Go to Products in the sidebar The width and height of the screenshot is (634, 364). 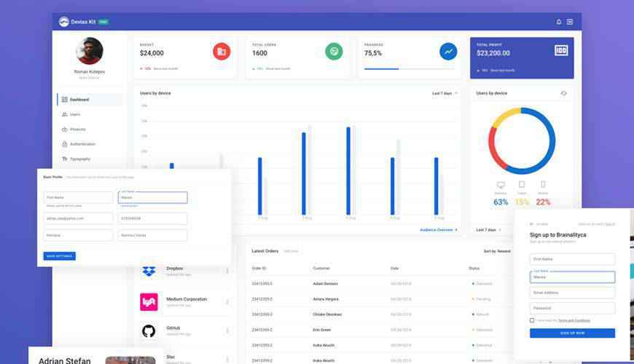(x=77, y=129)
